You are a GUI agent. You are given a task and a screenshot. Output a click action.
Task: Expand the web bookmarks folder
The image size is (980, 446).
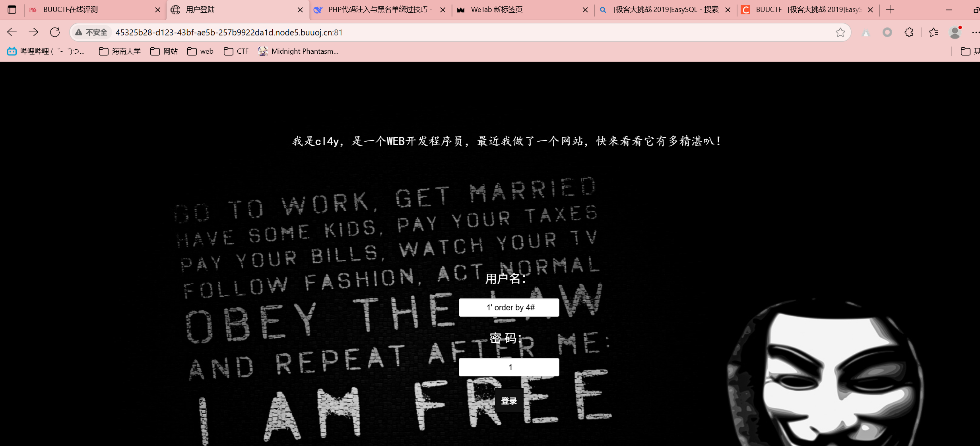click(x=200, y=51)
